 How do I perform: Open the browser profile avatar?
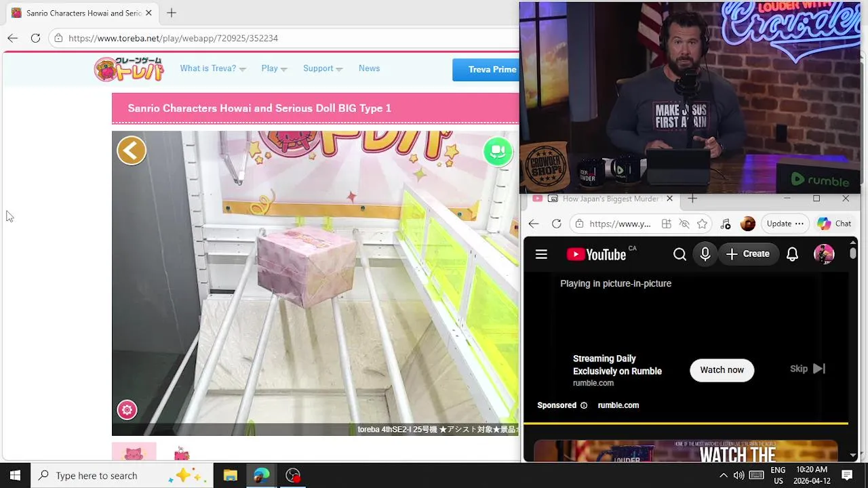point(748,224)
